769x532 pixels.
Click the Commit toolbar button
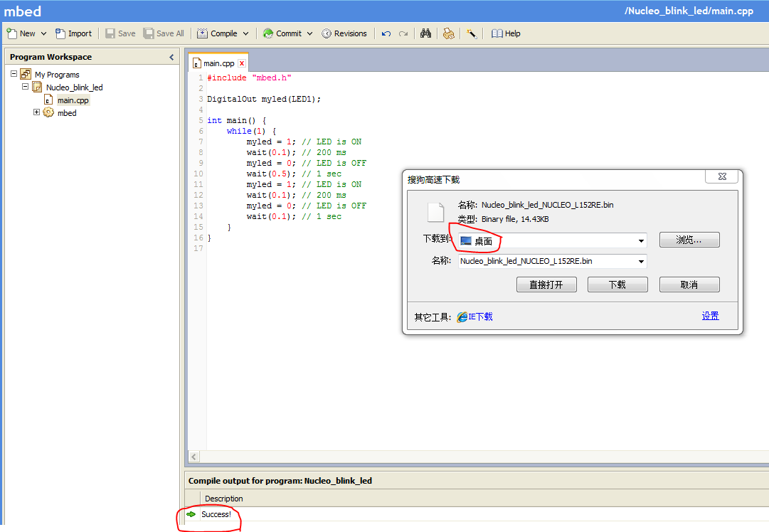coord(282,33)
